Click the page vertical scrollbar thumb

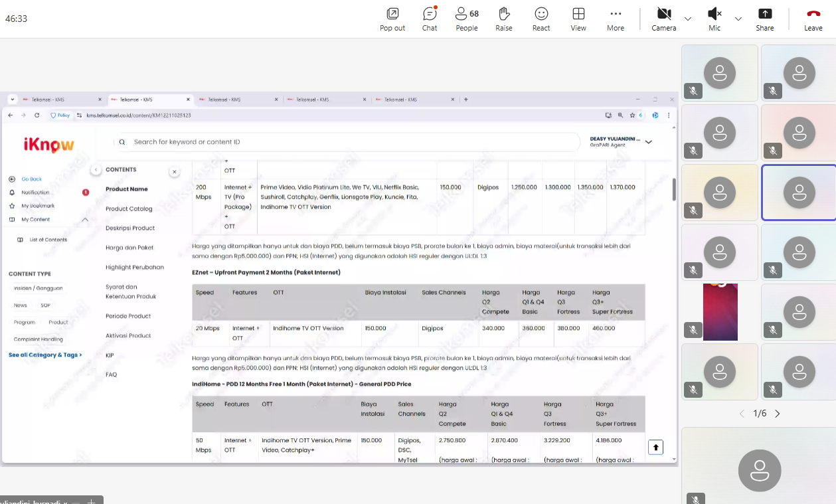pos(674,189)
